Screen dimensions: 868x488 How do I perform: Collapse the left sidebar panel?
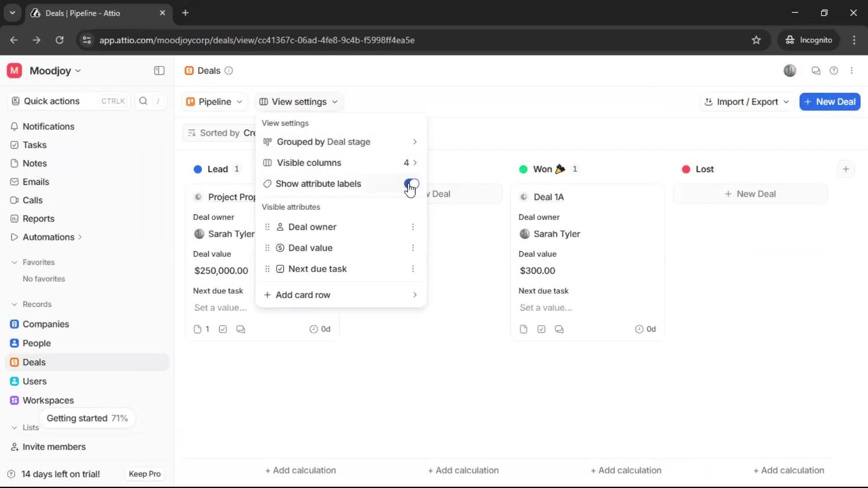coord(159,70)
